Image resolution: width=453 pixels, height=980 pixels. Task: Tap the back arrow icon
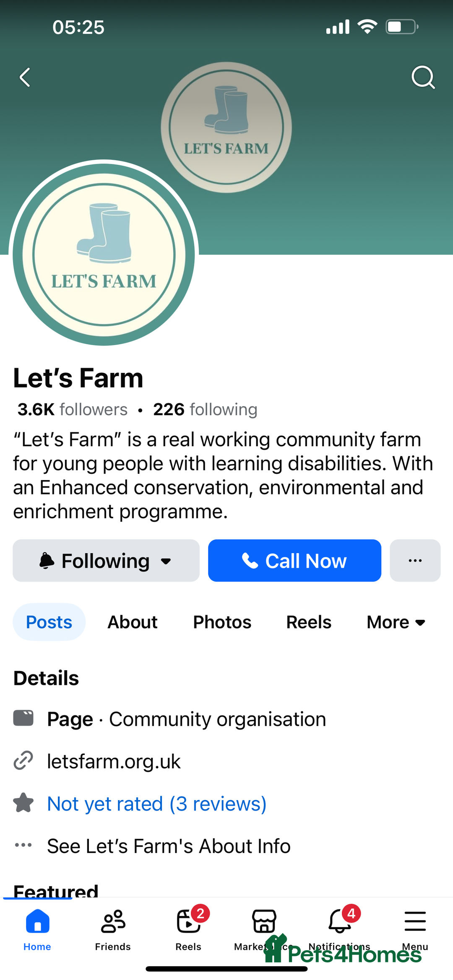(25, 78)
